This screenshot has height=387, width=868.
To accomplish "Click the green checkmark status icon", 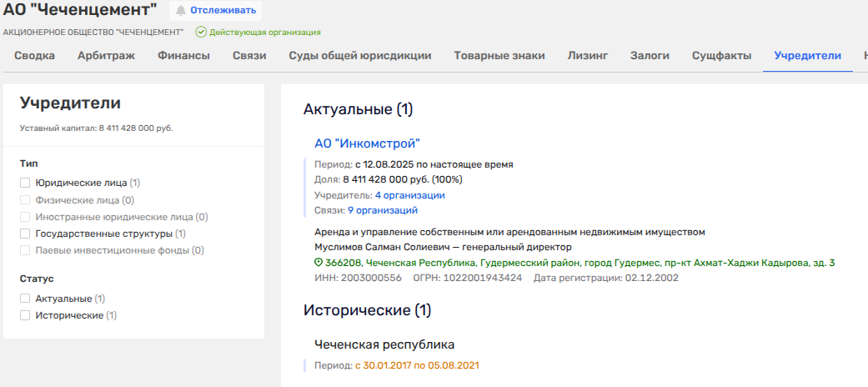I will coord(200,33).
